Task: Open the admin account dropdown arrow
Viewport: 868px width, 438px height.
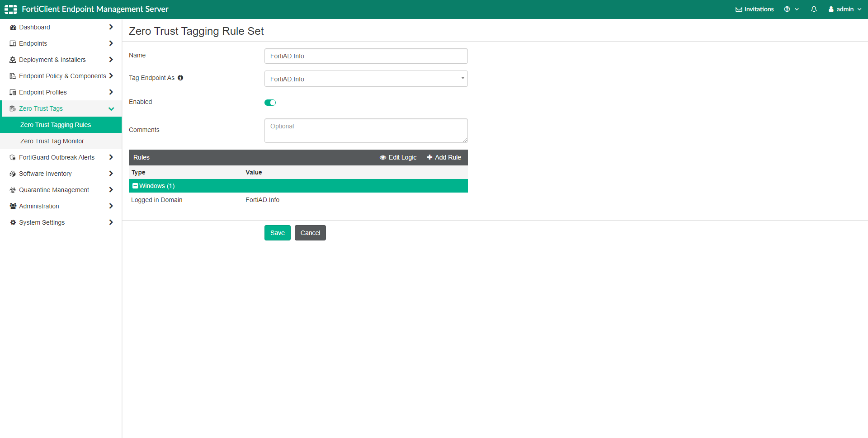Action: 859,9
